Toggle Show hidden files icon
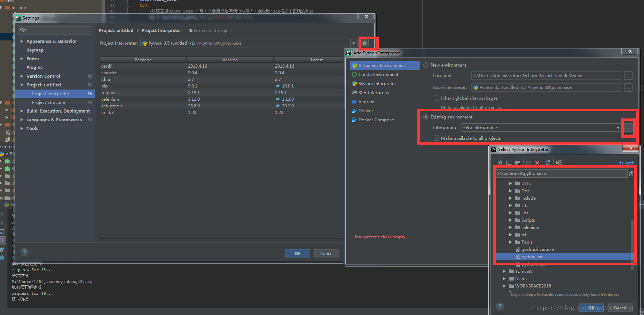 pos(559,163)
